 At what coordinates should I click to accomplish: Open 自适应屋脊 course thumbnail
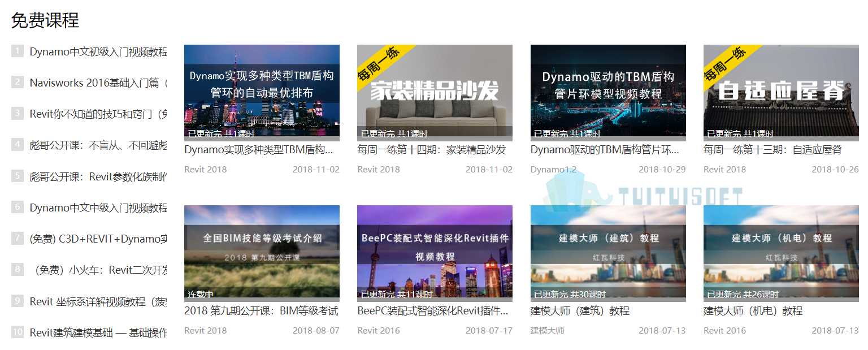781,93
